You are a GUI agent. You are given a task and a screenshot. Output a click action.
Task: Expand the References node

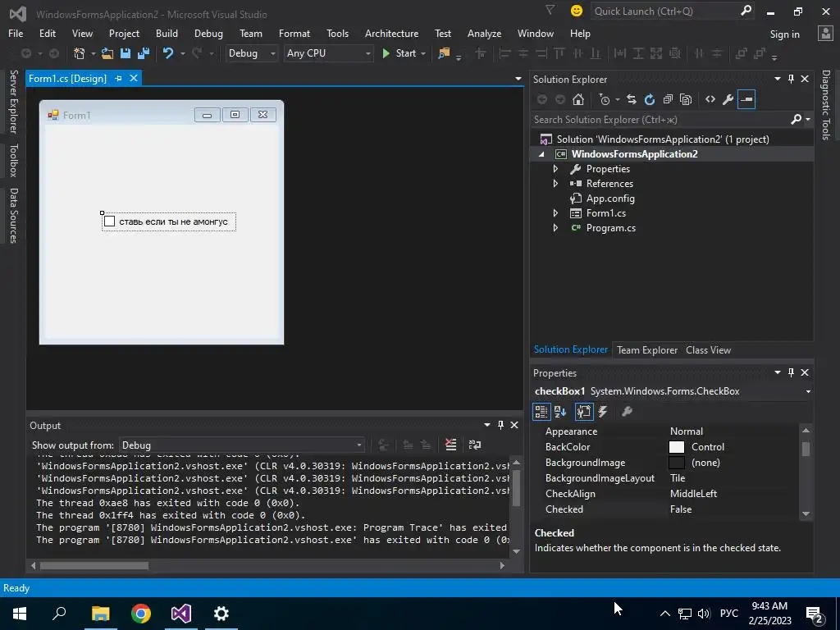point(555,183)
